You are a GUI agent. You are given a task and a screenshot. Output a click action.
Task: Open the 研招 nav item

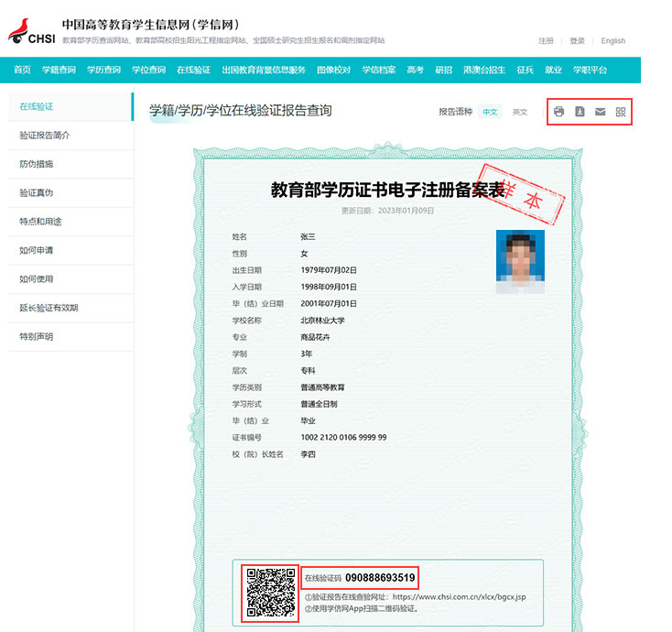pyautogui.click(x=443, y=70)
